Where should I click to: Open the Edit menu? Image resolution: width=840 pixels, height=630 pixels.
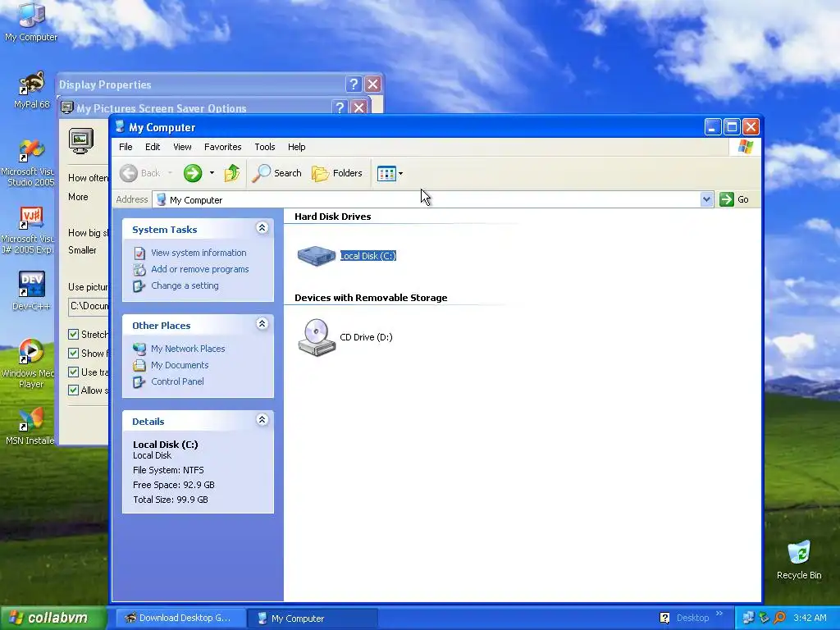click(x=152, y=147)
